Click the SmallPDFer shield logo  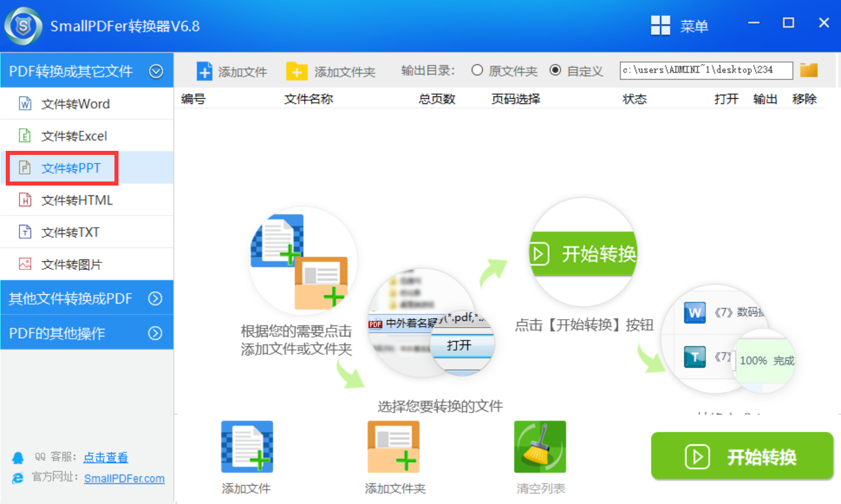pos(23,26)
